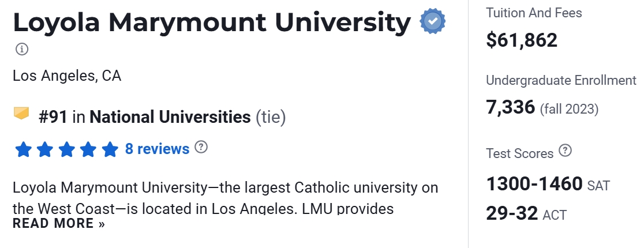Click the 1300-1460 SAT score range
Image resolution: width=644 pixels, height=248 pixels.
534,184
